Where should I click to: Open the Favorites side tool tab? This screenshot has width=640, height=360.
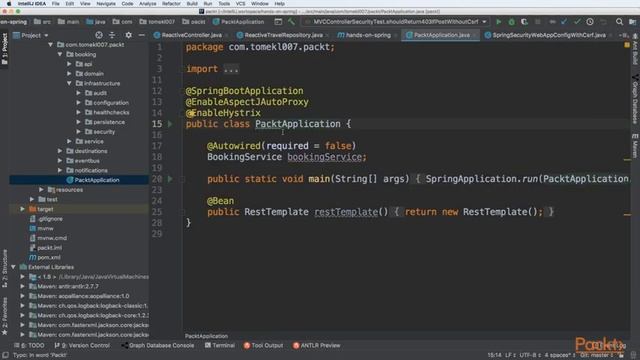[x=4, y=316]
